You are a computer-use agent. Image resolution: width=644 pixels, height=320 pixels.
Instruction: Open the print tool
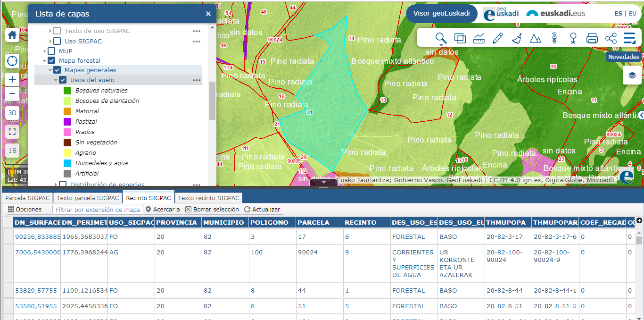[x=592, y=38]
